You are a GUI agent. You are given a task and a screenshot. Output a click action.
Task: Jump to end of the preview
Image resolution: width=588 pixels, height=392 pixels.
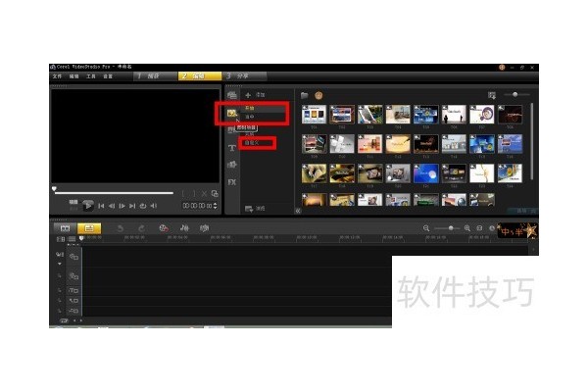coord(132,206)
